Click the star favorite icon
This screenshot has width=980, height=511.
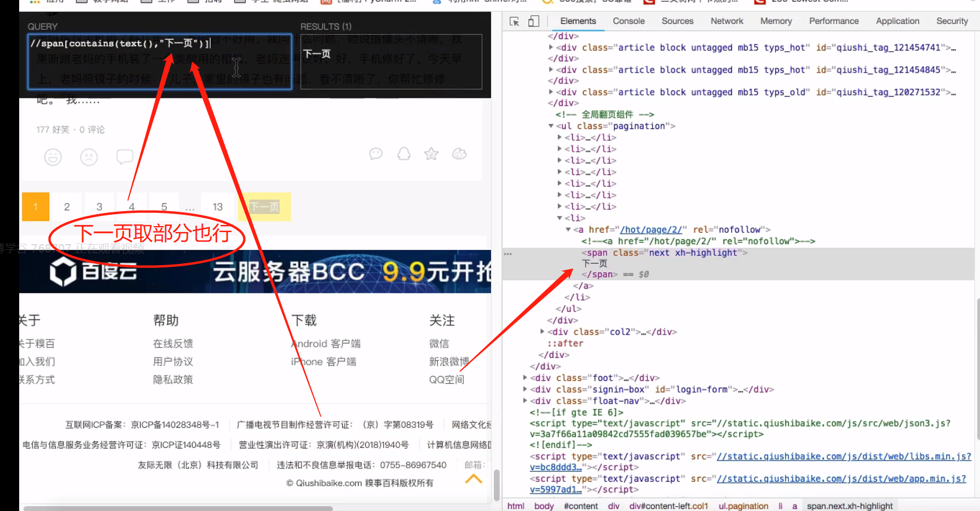(x=431, y=154)
